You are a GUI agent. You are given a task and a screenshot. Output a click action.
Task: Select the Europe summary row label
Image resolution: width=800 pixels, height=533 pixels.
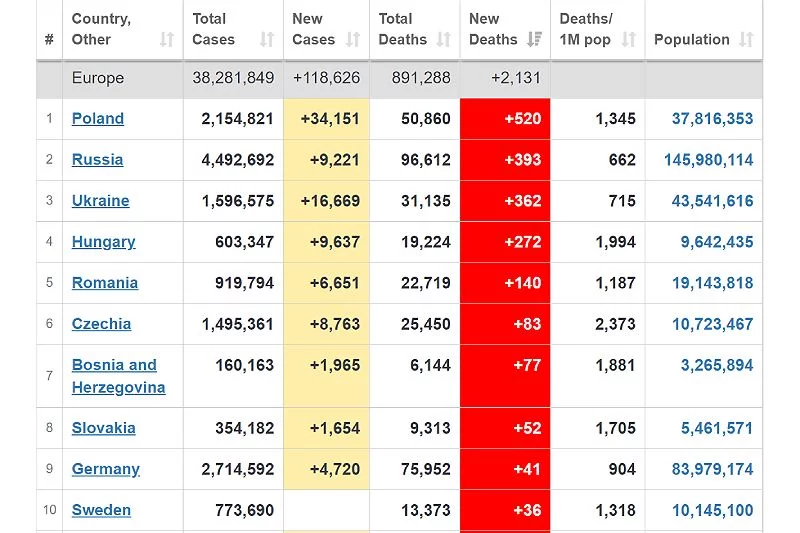[x=98, y=78]
